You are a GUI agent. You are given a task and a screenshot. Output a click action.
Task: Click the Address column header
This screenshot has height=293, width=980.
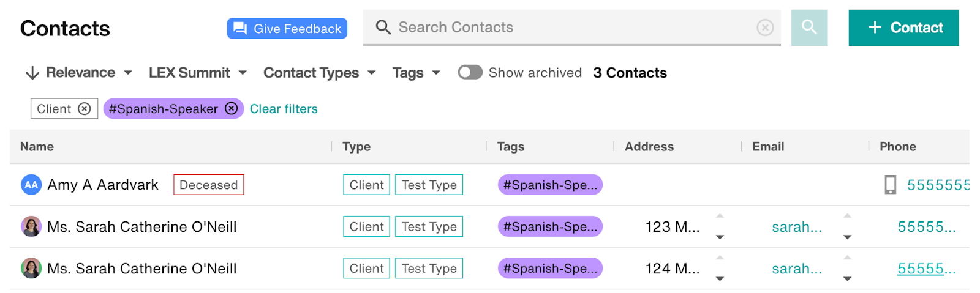point(649,146)
